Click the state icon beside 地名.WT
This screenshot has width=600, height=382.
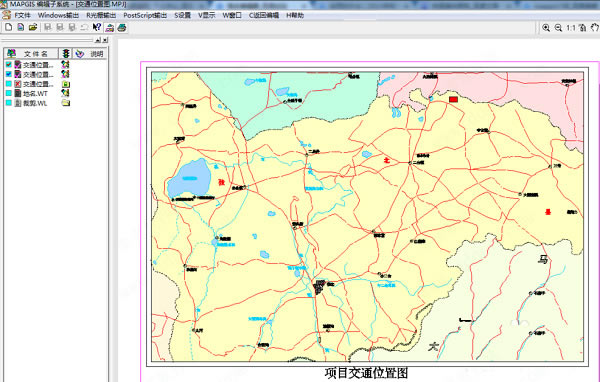[x=65, y=93]
